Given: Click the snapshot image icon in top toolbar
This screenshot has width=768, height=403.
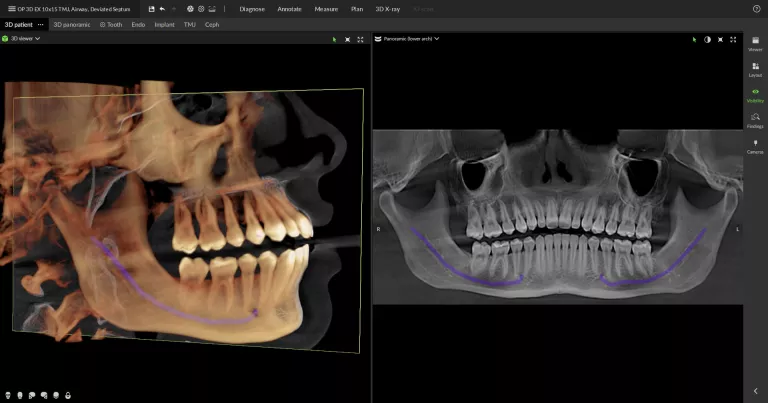Looking at the screenshot, I should 212,9.
